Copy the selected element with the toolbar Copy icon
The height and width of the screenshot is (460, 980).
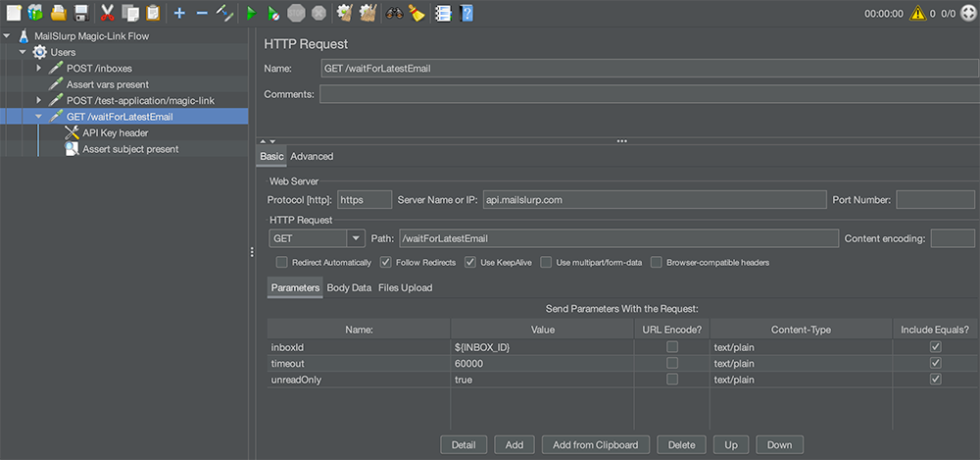[130, 13]
